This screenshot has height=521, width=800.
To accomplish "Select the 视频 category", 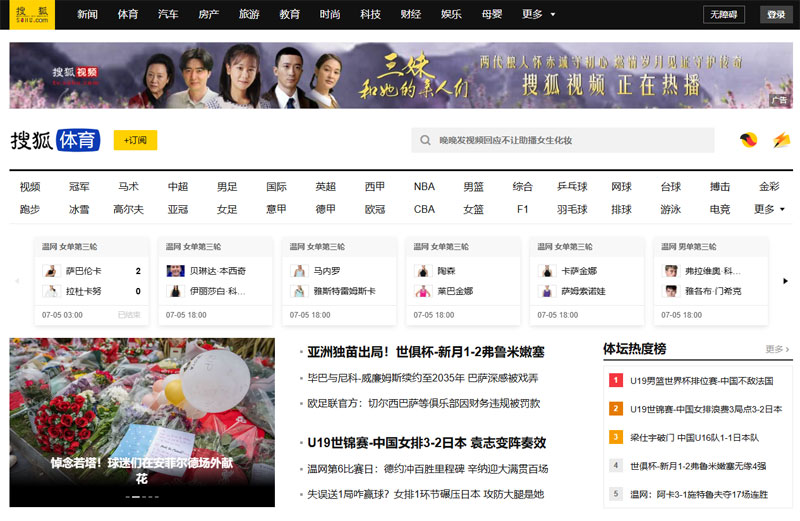I will click(30, 187).
